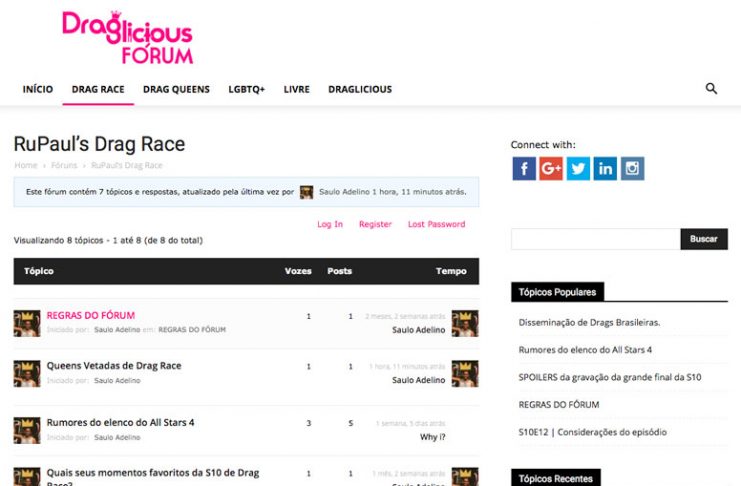Open Quais seus momentos favoritos topic
The height and width of the screenshot is (486, 741).
click(x=153, y=477)
